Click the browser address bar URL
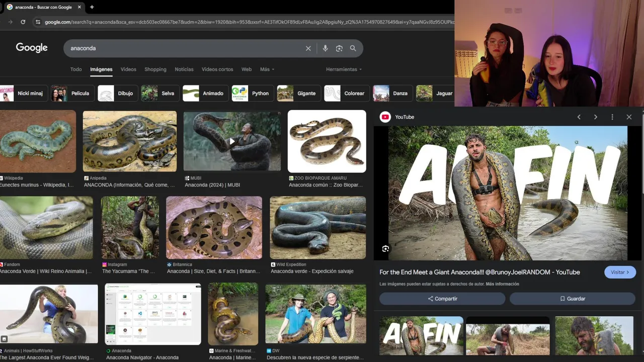The width and height of the screenshot is (644, 362). (x=249, y=22)
